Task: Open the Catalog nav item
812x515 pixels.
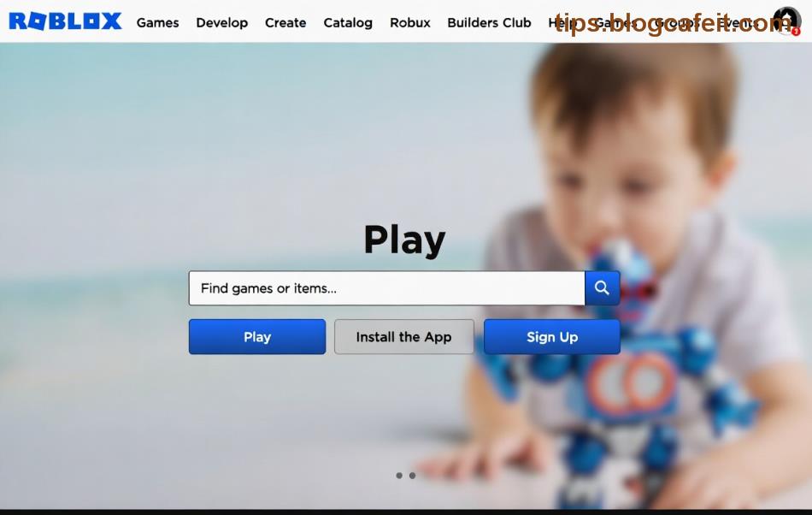Action: click(348, 23)
